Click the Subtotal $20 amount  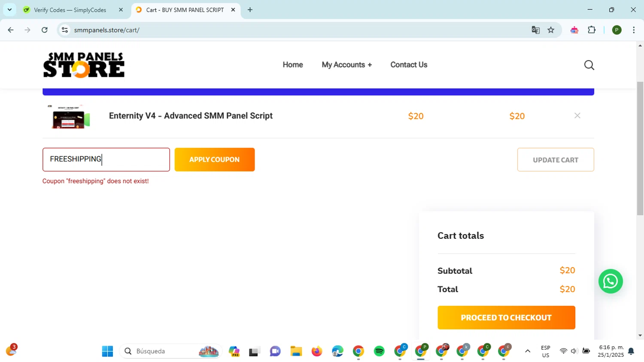coord(567,271)
